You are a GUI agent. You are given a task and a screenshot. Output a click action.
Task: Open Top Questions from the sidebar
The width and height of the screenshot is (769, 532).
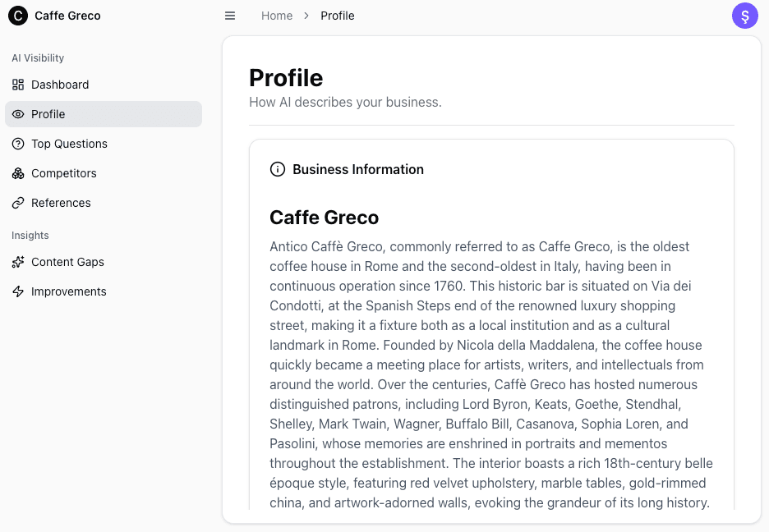pos(69,144)
